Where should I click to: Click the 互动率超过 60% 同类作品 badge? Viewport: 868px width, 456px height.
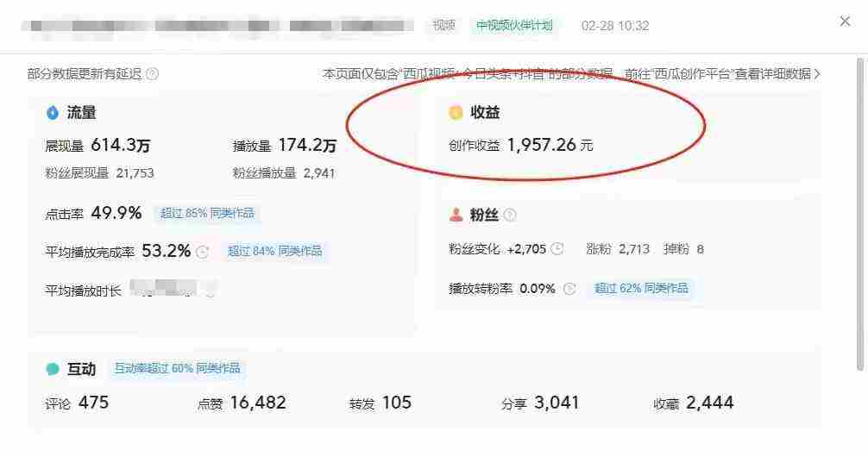pos(177,368)
